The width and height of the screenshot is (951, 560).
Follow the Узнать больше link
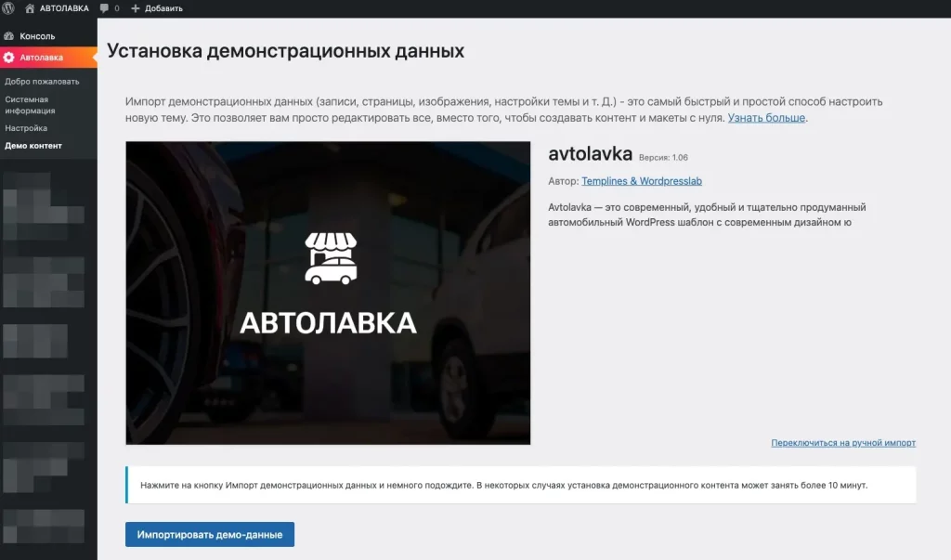(767, 118)
